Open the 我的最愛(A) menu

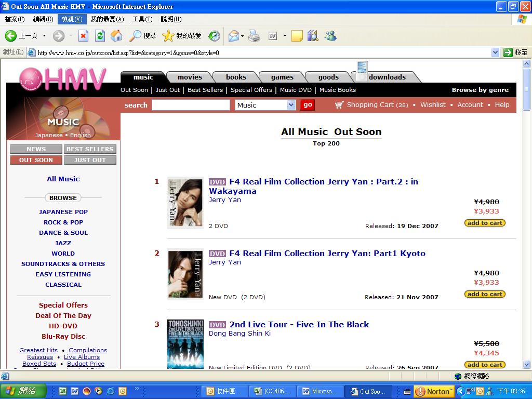(107, 19)
